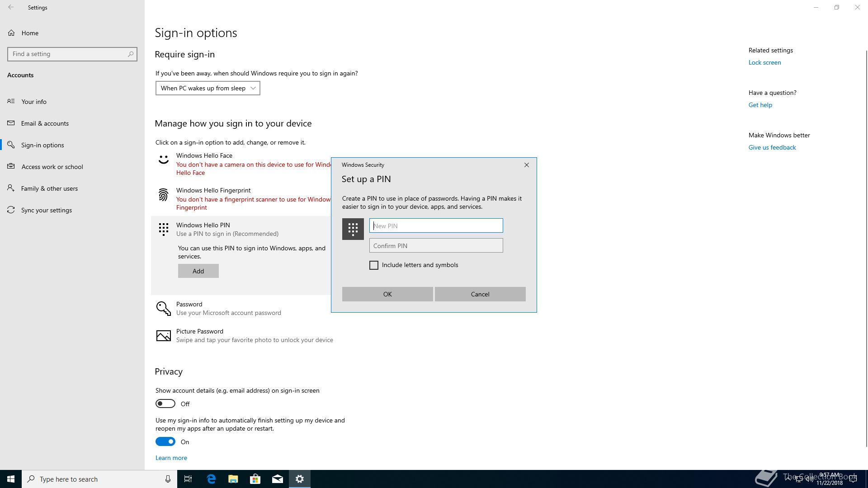Screen dimensions: 868x488
Task: Confirm the PIN with OK button
Action: point(387,294)
